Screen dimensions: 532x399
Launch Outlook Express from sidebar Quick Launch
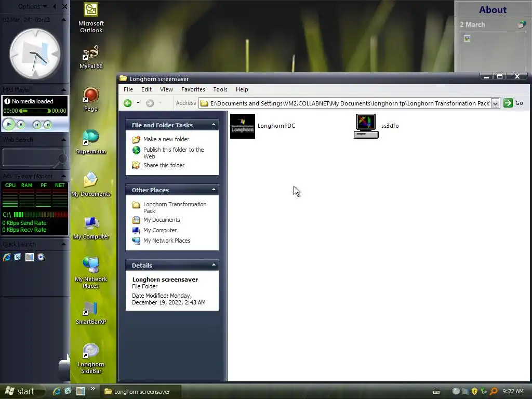pos(18,257)
